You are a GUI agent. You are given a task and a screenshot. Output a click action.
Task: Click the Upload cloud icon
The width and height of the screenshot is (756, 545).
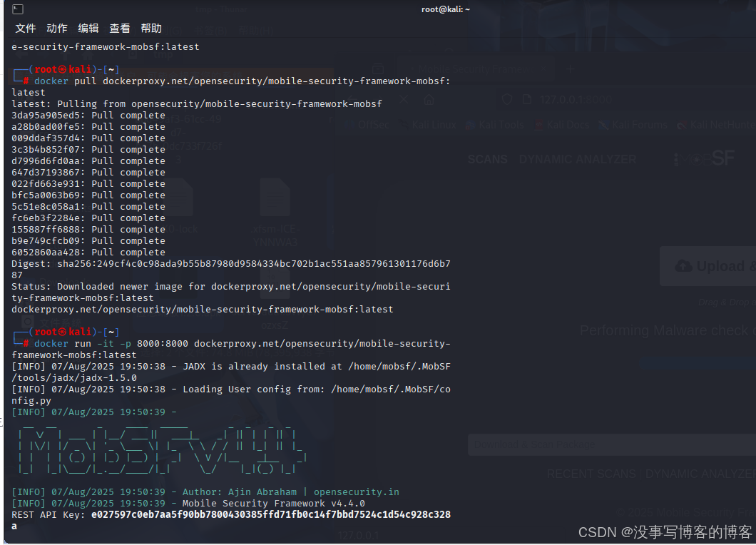tap(685, 265)
